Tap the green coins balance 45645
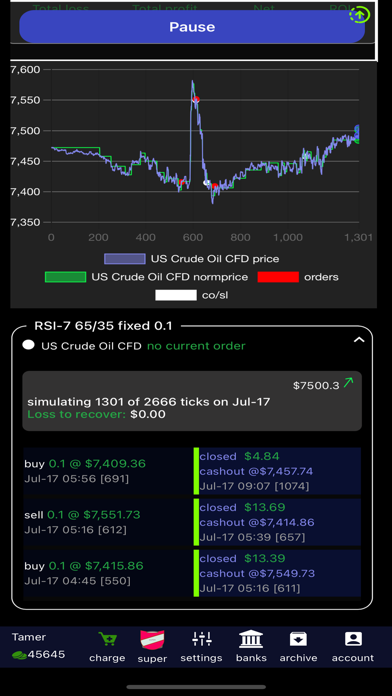This screenshot has height=696, width=392. (38, 654)
